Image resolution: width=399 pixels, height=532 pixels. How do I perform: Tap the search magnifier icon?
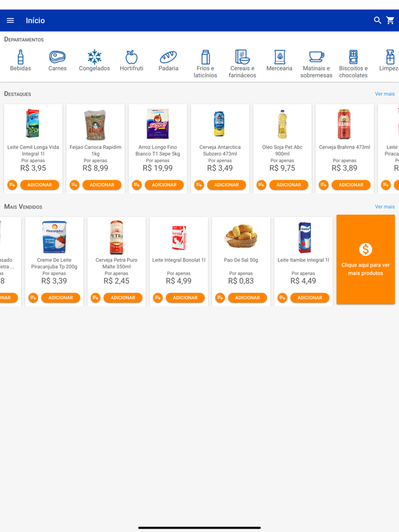pos(377,21)
